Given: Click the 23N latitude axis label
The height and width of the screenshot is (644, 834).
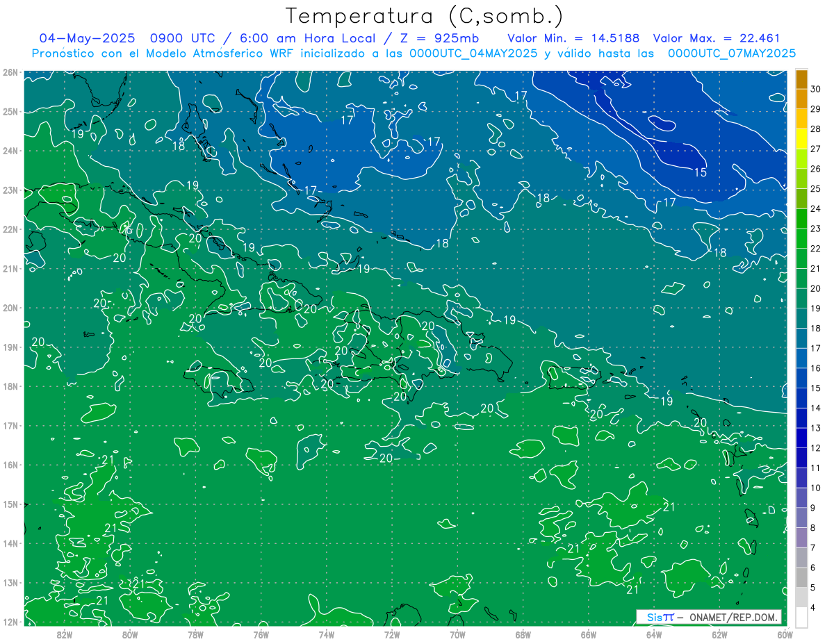Looking at the screenshot, I should 10,190.
